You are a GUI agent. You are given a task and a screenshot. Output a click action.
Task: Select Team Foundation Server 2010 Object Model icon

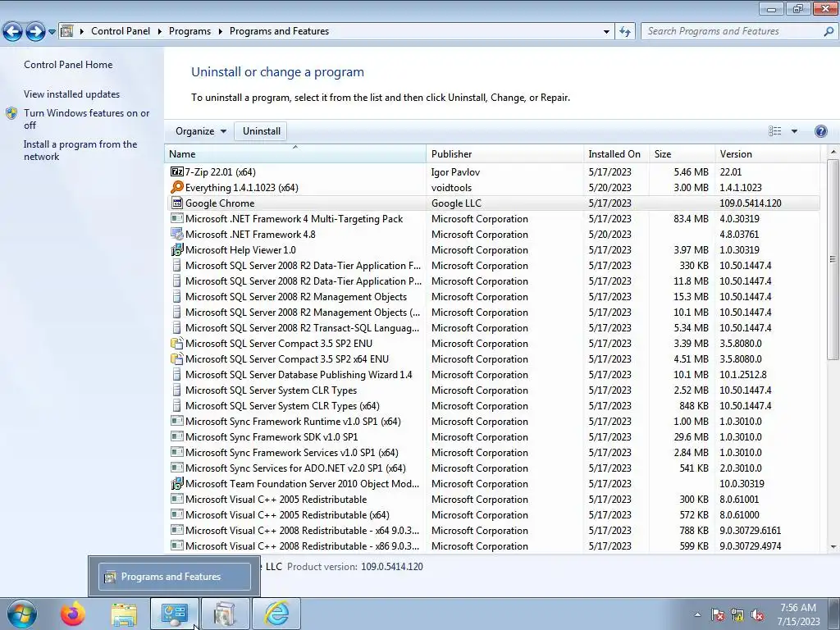177,483
